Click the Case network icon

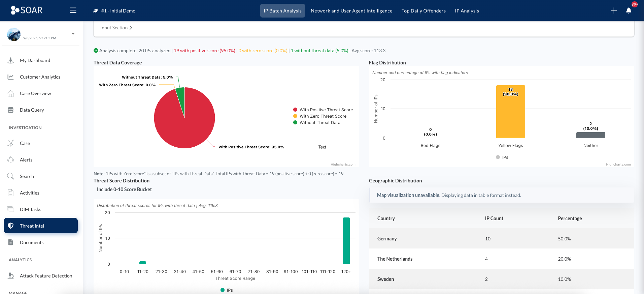coord(11,143)
